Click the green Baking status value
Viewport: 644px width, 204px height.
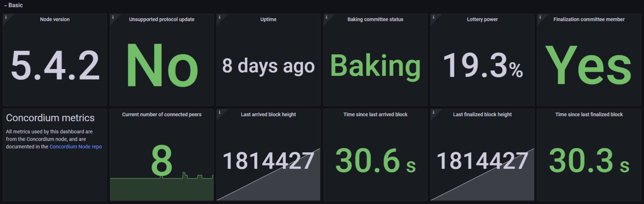tap(375, 66)
